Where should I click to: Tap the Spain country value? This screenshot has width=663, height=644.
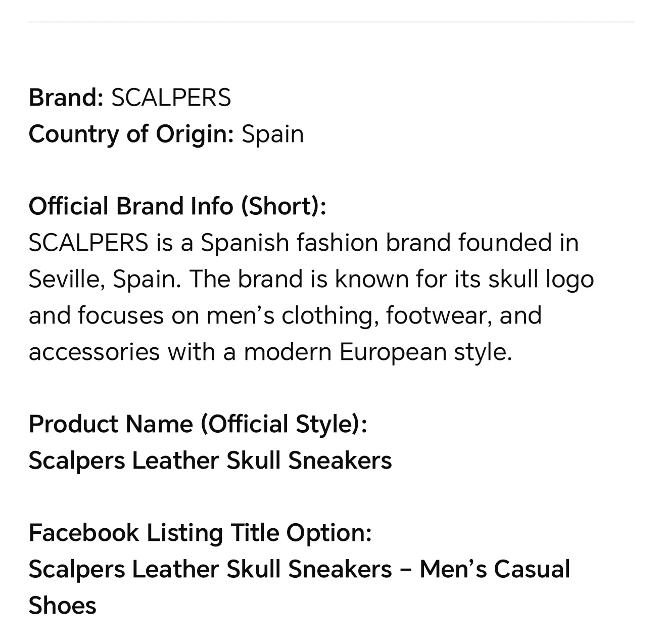tap(272, 134)
